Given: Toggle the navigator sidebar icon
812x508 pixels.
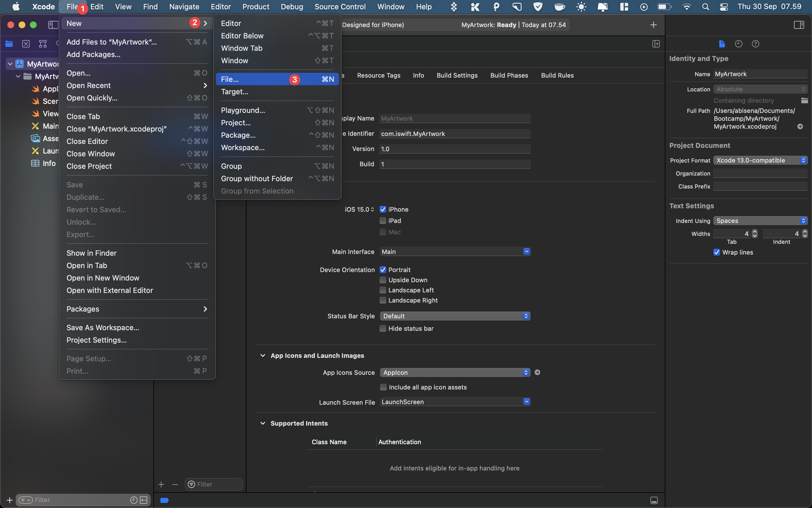Looking at the screenshot, I should coord(53,25).
